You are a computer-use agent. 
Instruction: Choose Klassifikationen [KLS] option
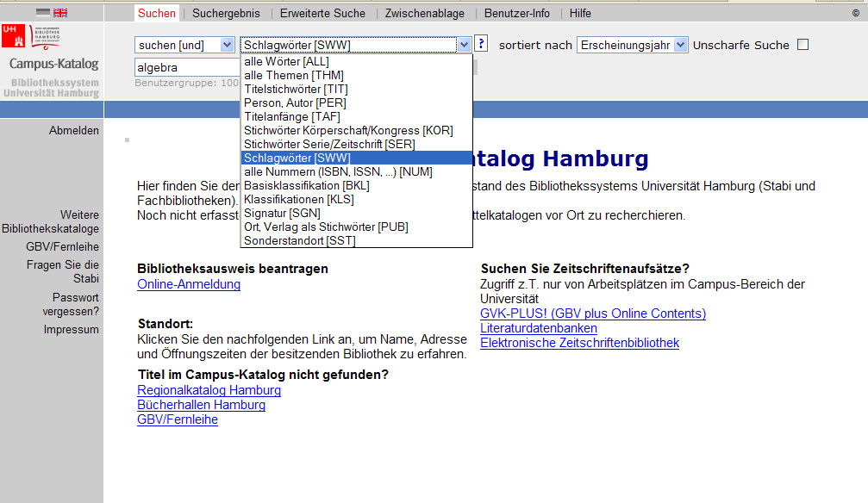tap(357, 200)
